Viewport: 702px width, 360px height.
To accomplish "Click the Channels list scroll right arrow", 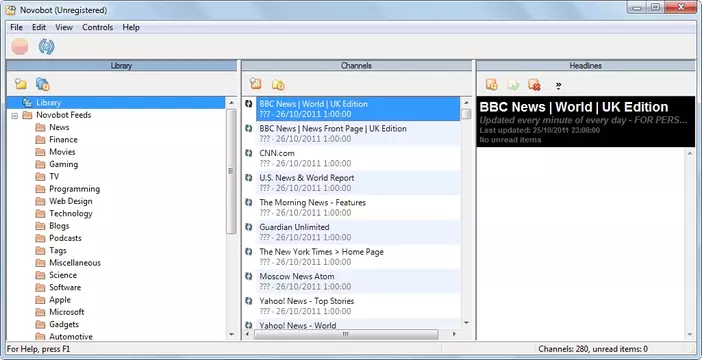I will pos(454,334).
